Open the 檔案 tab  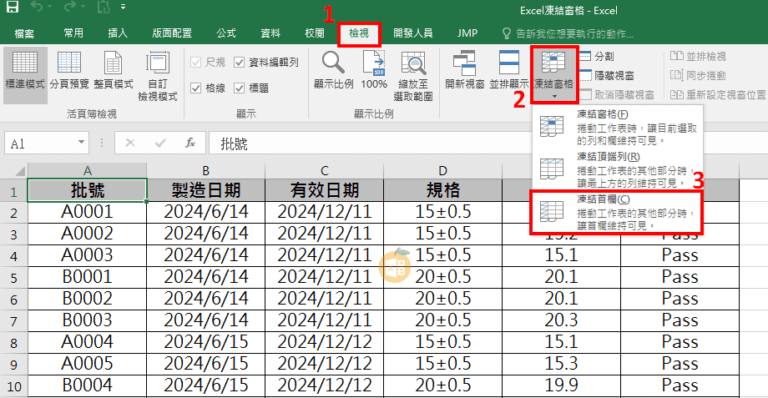tap(24, 33)
